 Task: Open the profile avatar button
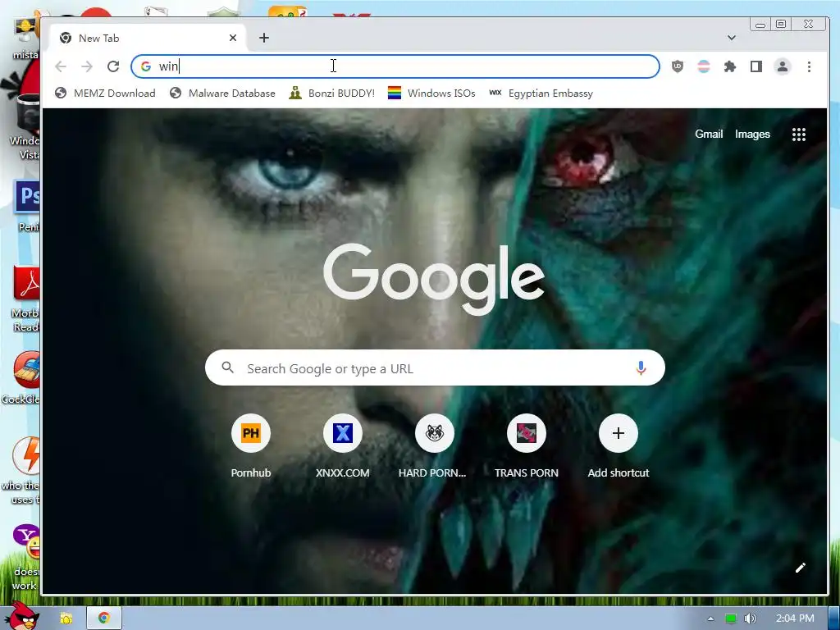[x=782, y=66]
